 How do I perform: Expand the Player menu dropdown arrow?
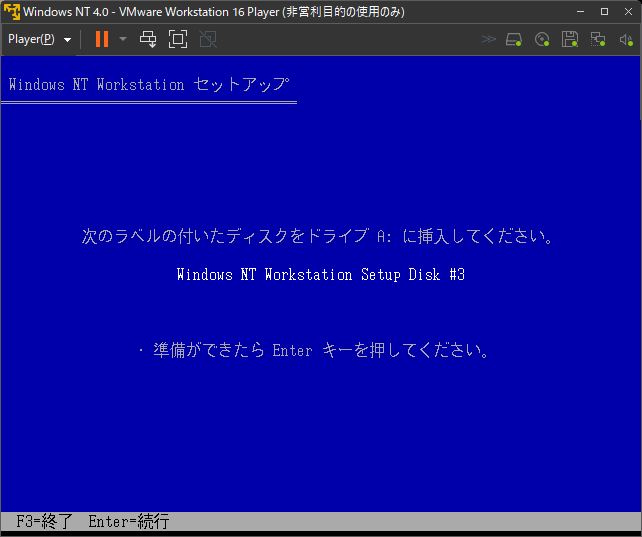[68, 40]
